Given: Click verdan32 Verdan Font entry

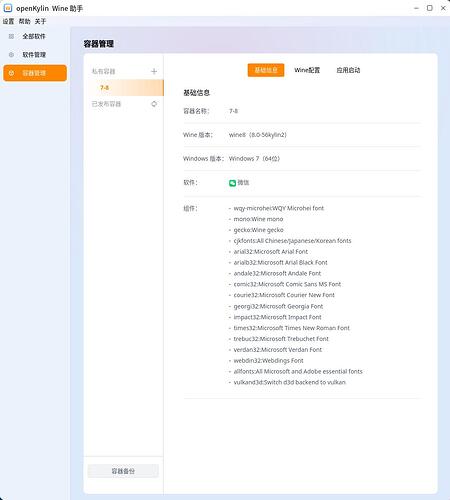Looking at the screenshot, I should (278, 350).
